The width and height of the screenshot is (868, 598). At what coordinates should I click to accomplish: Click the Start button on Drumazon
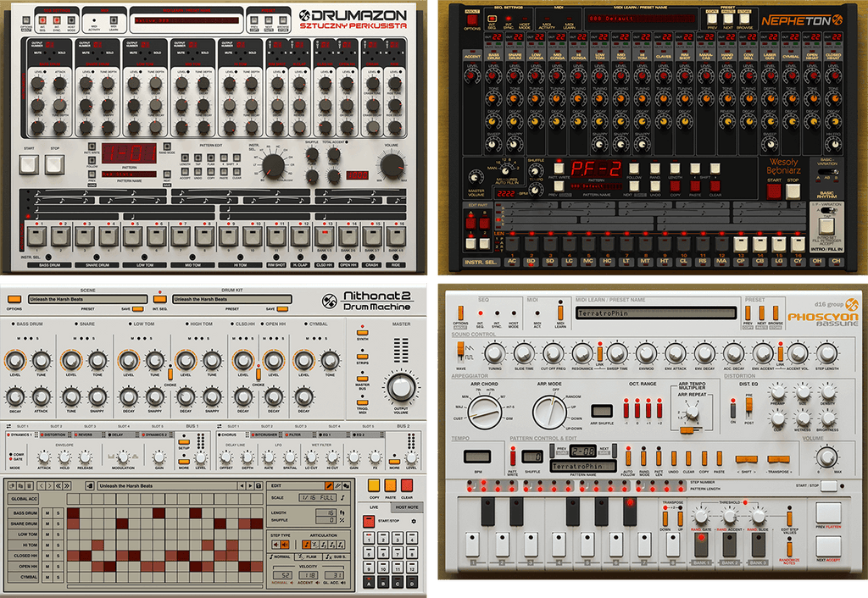(29, 164)
